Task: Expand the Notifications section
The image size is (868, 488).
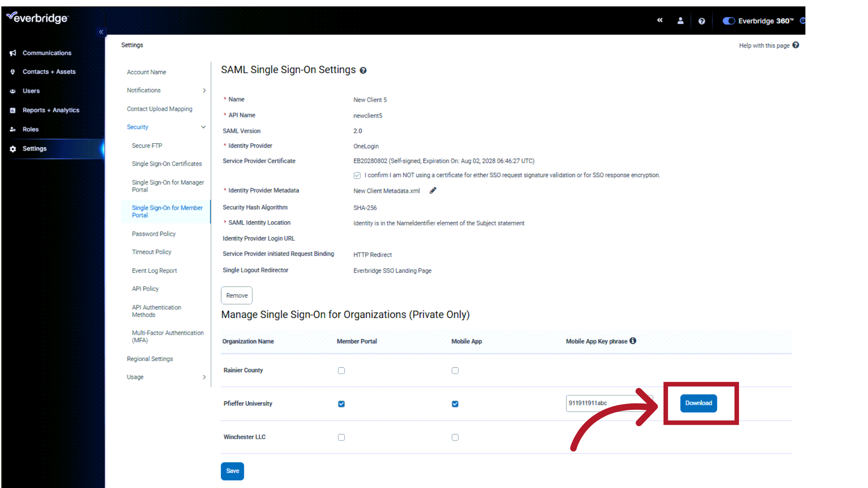Action: [204, 90]
